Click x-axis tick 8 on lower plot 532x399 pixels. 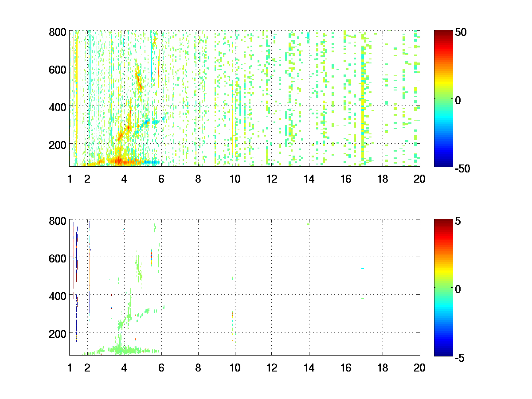pos(198,368)
